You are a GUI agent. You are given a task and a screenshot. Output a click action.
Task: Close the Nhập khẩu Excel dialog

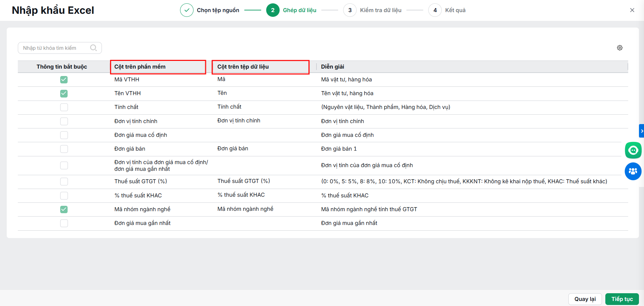click(632, 10)
